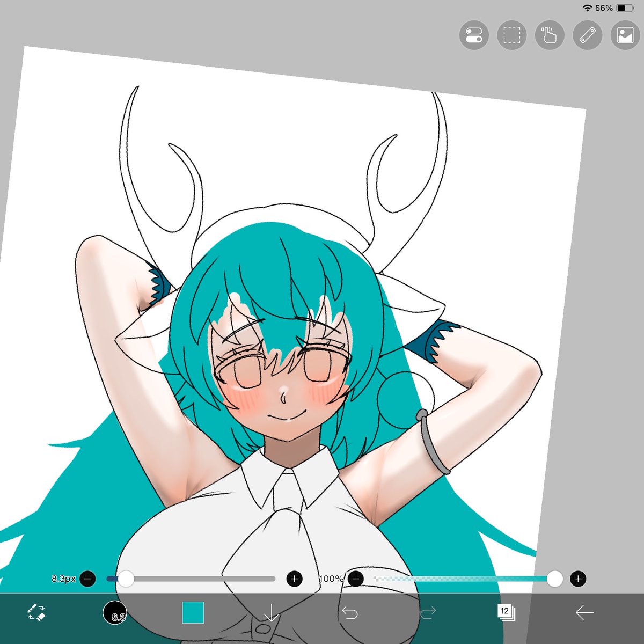The width and height of the screenshot is (644, 644).
Task: Open the layers panel showing 12
Action: point(506,612)
